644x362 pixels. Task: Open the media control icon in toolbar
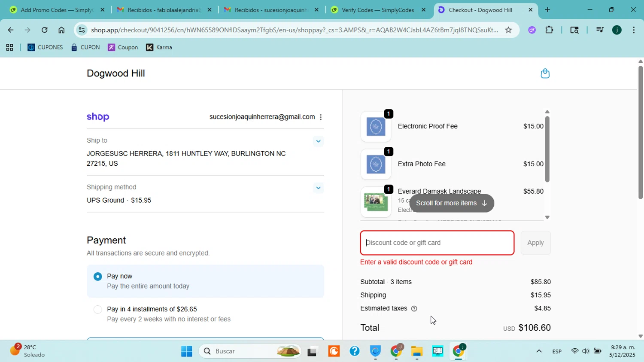(x=600, y=30)
